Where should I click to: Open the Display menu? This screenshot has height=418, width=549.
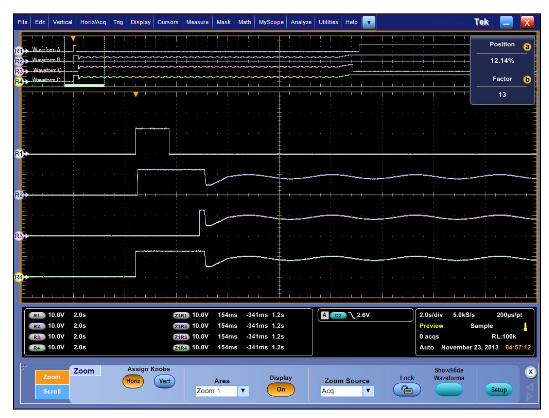pos(140,22)
